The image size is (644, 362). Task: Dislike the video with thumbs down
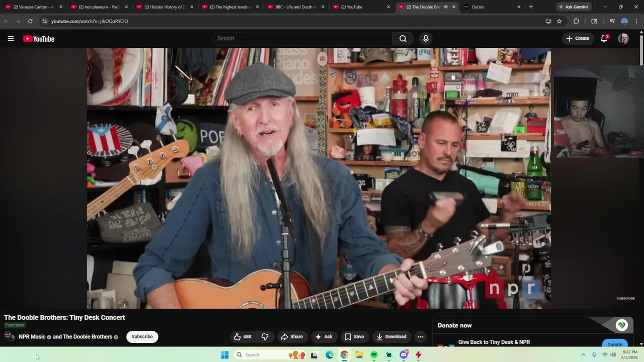point(265,337)
